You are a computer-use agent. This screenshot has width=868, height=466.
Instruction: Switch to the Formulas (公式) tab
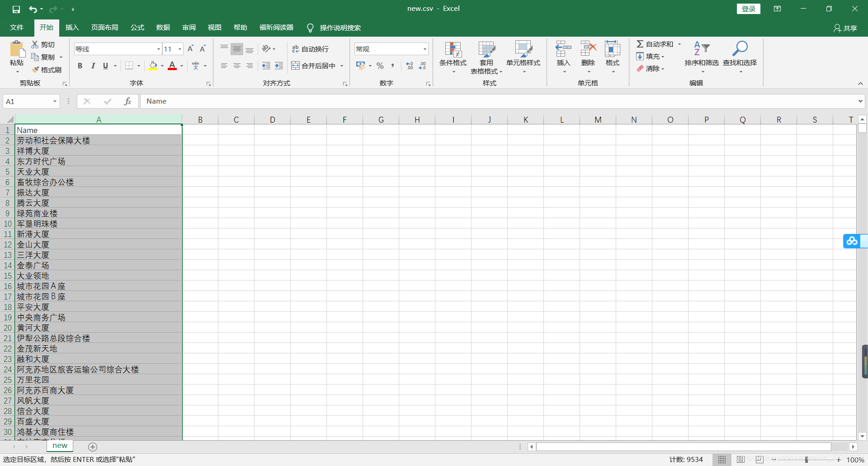click(x=137, y=28)
